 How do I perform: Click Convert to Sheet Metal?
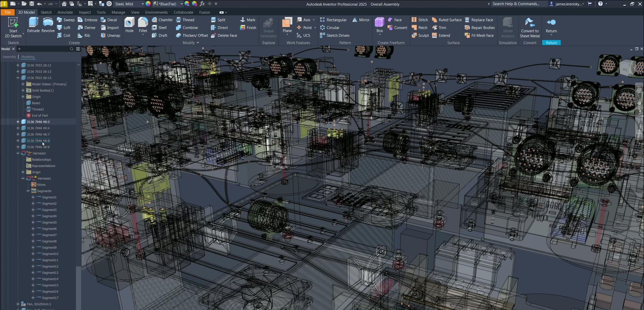click(530, 28)
